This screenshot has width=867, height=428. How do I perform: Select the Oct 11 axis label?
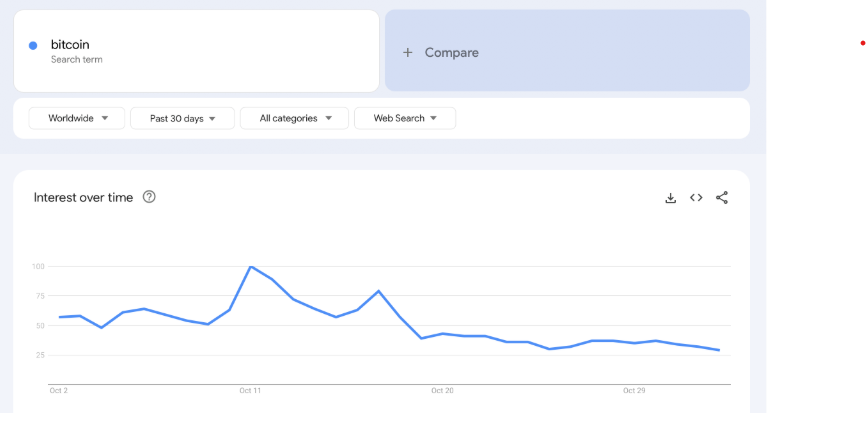(250, 391)
